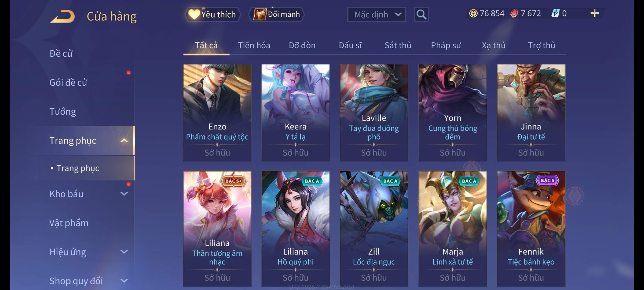This screenshot has width=644, height=290.
Task: Select the Tiến hóa tab
Action: coord(254,45)
